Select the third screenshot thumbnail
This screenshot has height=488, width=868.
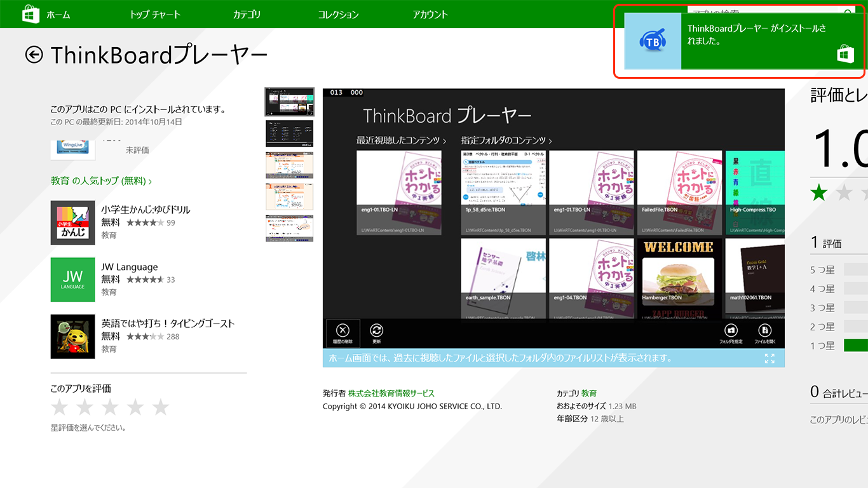pyautogui.click(x=289, y=165)
